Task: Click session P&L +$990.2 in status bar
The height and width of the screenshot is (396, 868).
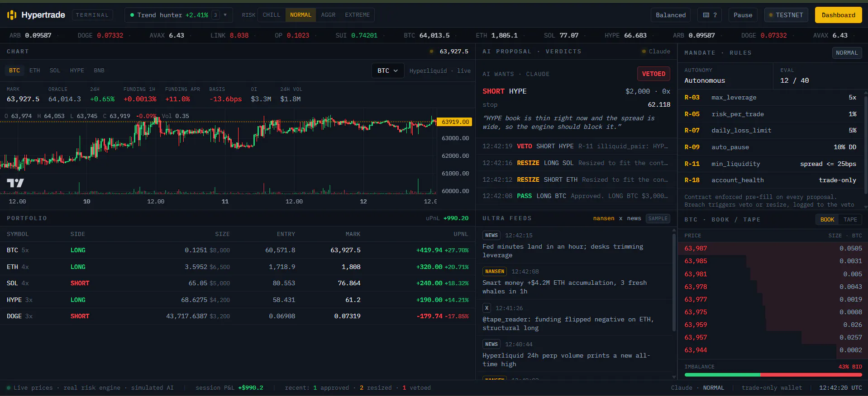Action: click(229, 388)
